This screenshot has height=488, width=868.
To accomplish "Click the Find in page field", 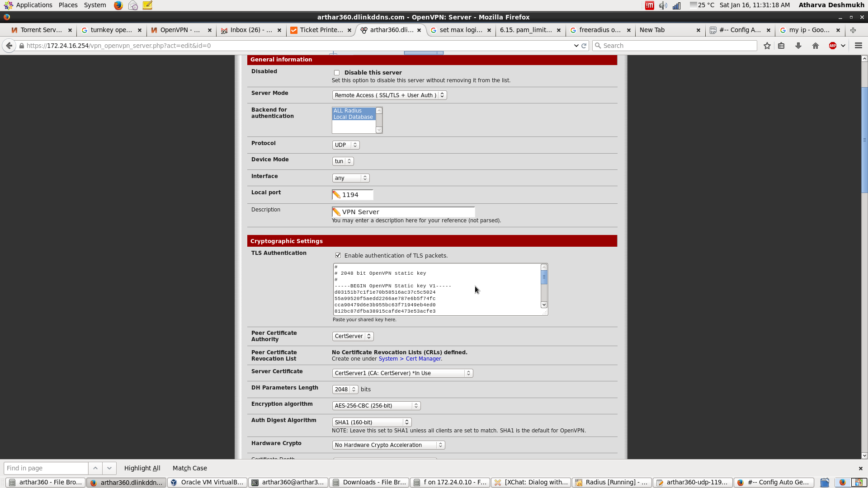I will pyautogui.click(x=46, y=468).
